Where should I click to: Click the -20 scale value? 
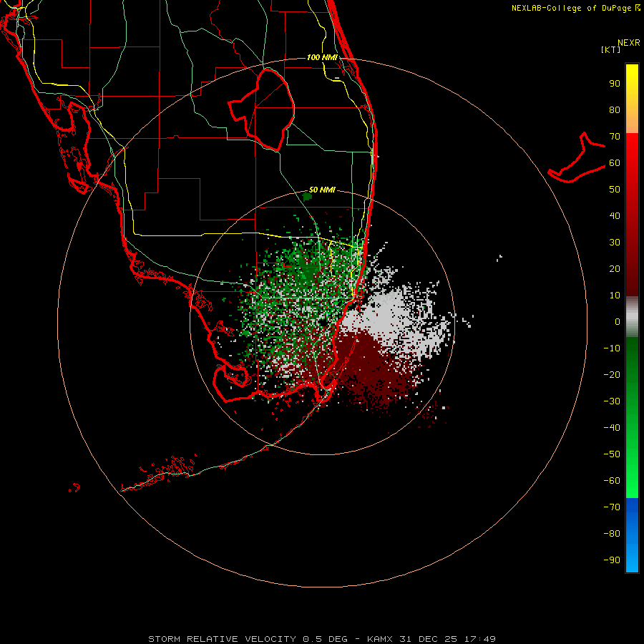click(x=612, y=374)
